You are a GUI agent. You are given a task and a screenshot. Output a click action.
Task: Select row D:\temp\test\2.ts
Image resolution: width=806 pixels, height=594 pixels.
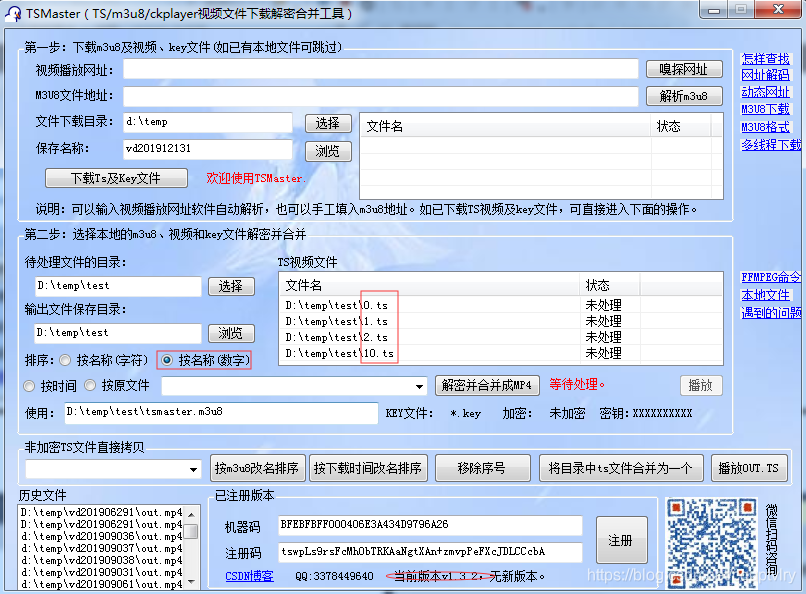500,338
